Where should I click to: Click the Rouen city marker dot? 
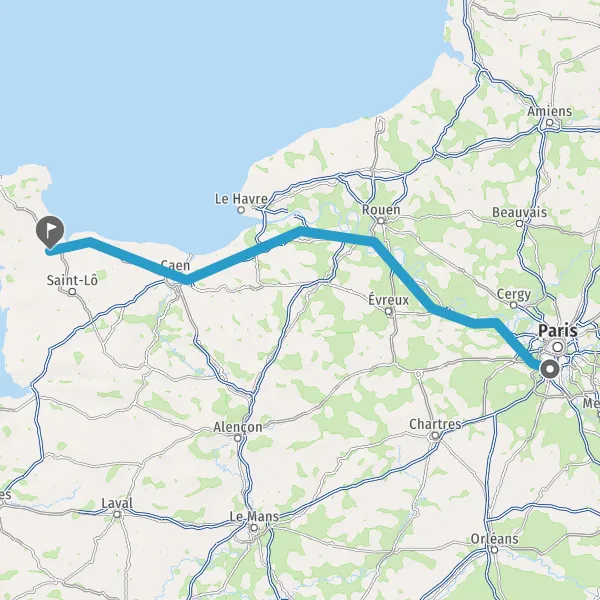(380, 221)
